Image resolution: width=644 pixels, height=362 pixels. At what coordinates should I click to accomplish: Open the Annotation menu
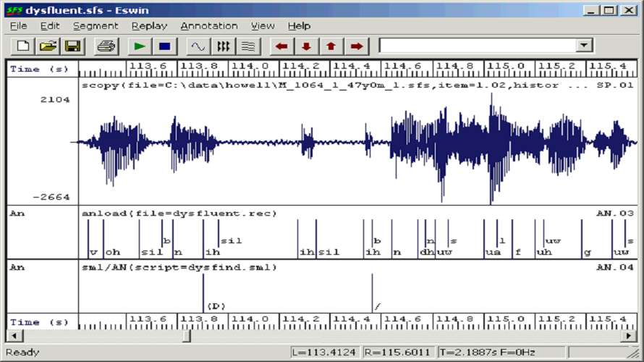pos(208,26)
